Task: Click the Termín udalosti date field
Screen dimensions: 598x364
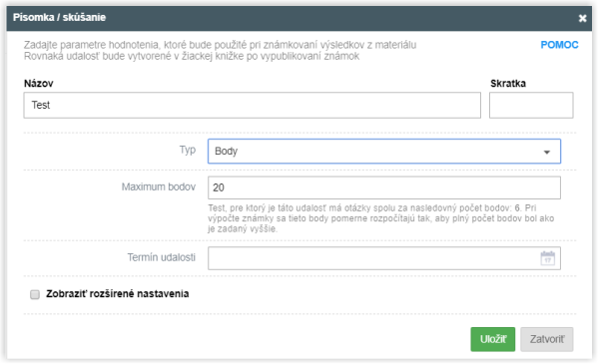Action: point(384,258)
